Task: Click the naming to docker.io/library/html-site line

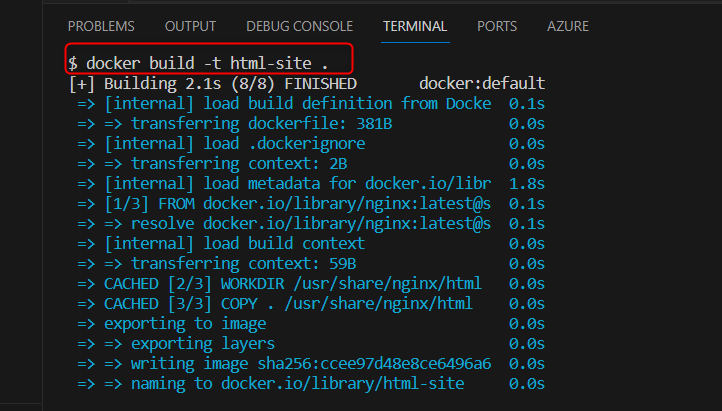Action: point(311,384)
